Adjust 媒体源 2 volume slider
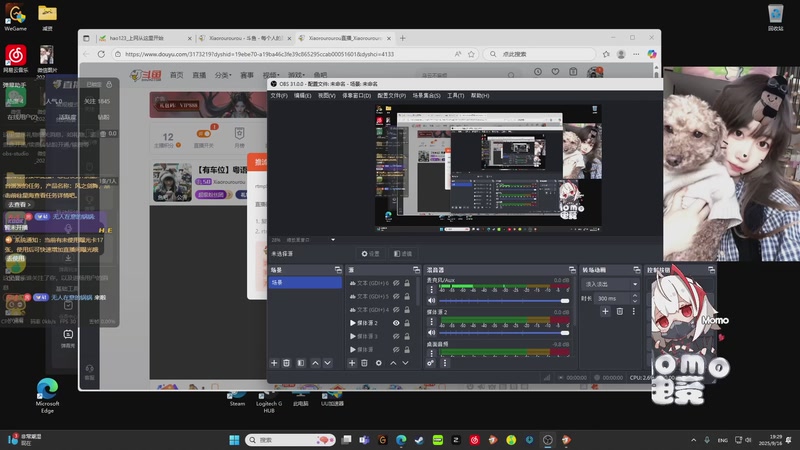The image size is (800, 450). [x=504, y=333]
